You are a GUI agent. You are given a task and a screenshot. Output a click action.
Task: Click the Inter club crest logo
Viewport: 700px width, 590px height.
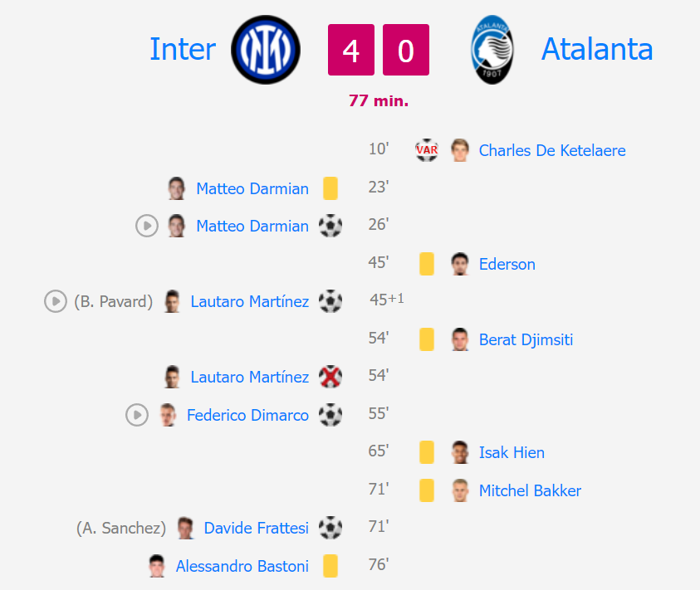tap(266, 50)
